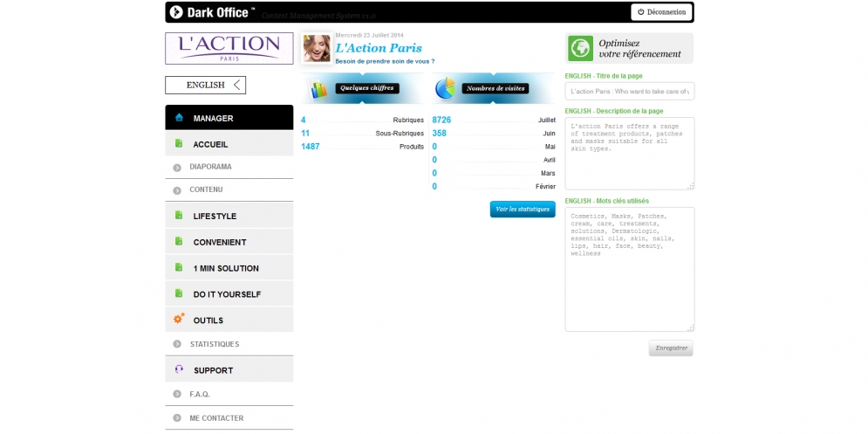Image resolution: width=868 pixels, height=434 pixels.
Task: Click 'Besoin de prendre soin de vous ?' tagline
Action: (385, 61)
